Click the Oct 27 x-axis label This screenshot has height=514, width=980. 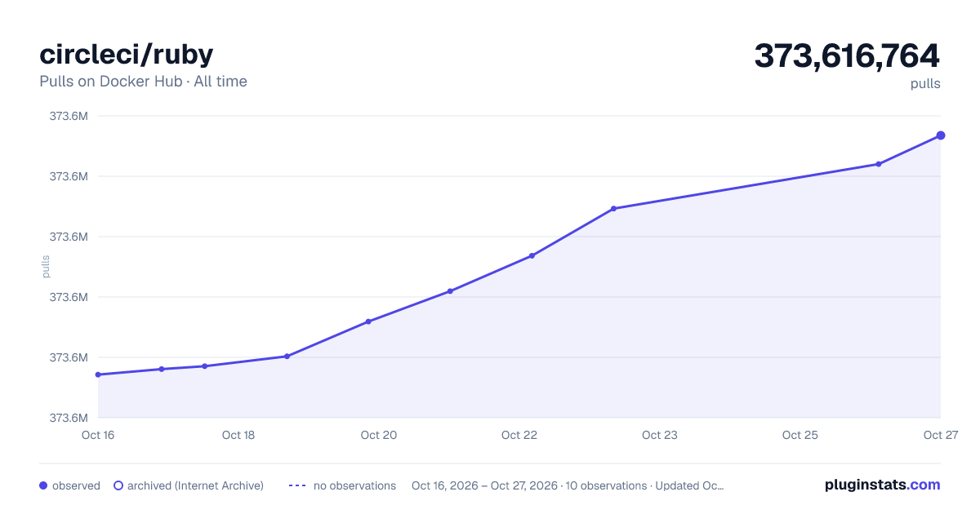(940, 435)
